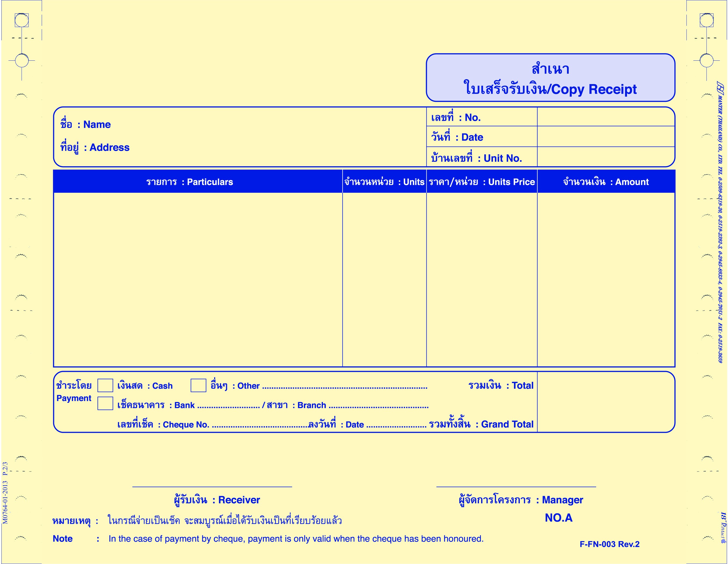Click the Unit No. value field
Viewport: 728px width, 564px height.
606,157
